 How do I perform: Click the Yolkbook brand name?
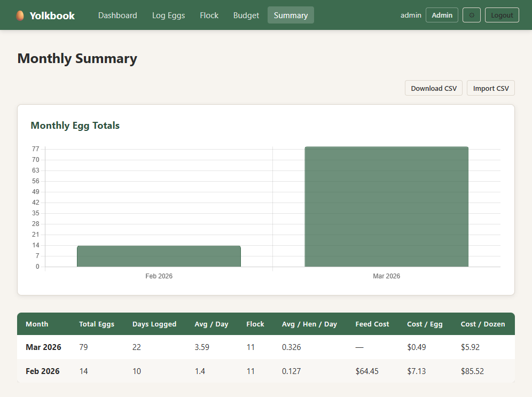pyautogui.click(x=52, y=15)
